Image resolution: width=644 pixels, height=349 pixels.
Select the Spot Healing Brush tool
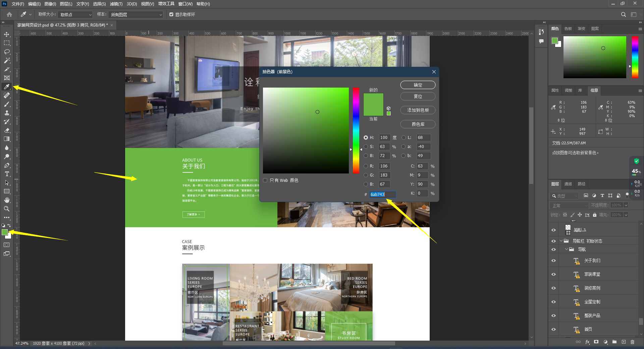click(7, 95)
